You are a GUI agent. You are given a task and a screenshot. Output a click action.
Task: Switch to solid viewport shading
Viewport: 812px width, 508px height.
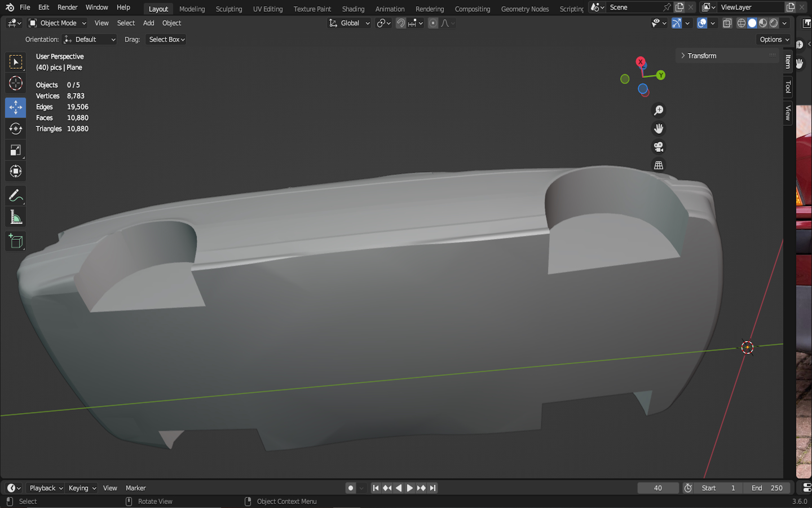click(x=752, y=23)
